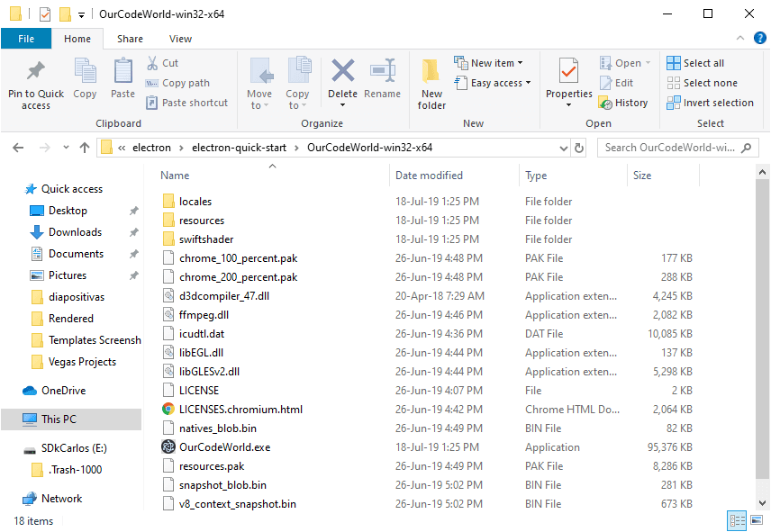The width and height of the screenshot is (771, 532).
Task: Sort by the Type column header
Action: (536, 176)
